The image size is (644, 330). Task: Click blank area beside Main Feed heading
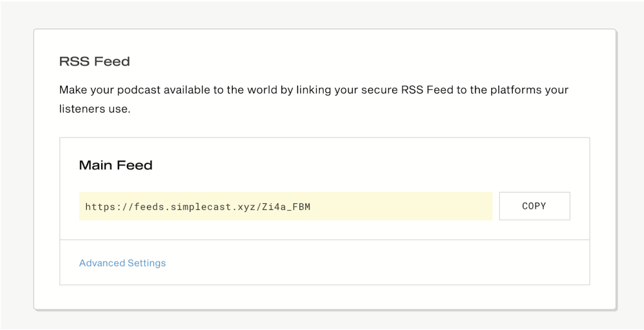pos(330,165)
